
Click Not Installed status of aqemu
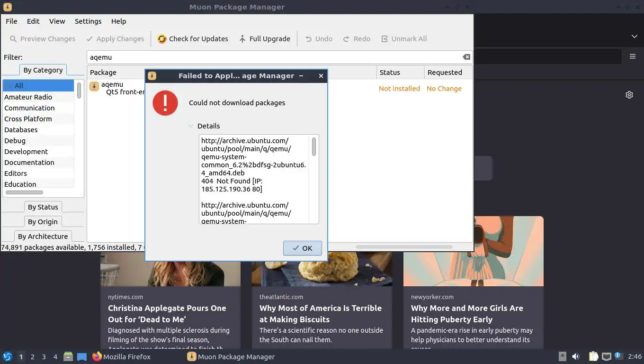point(399,89)
